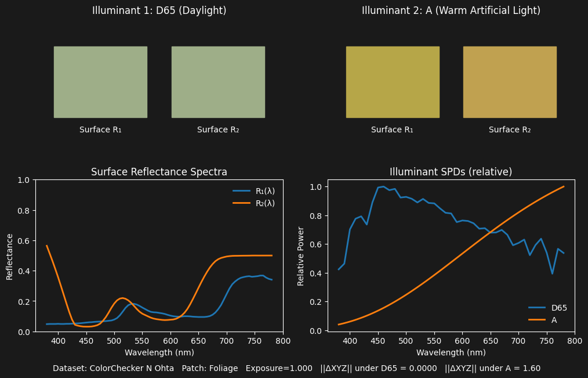Select Surface R₂ swatch under Illuminant A
This screenshot has height=378, width=588.
click(510, 82)
